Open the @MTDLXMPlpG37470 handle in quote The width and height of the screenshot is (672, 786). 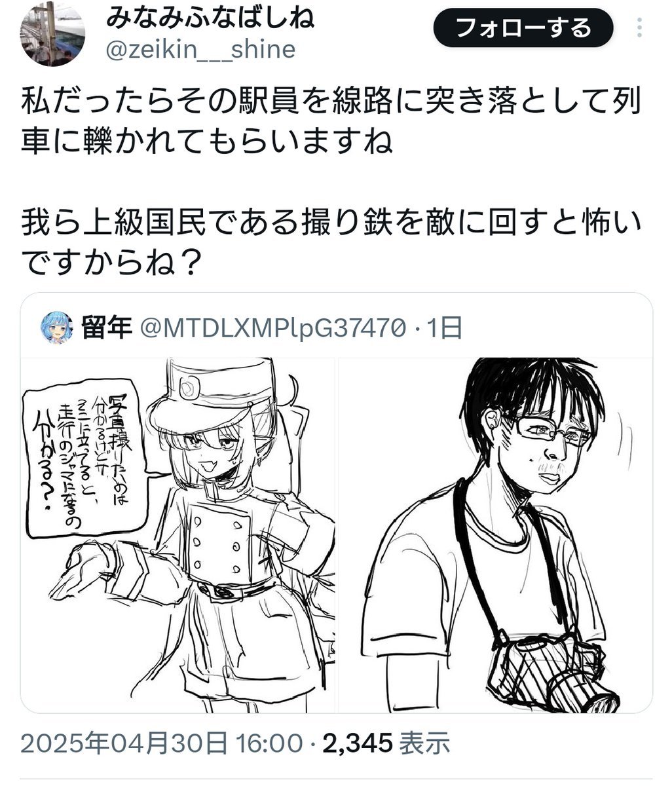(x=272, y=328)
